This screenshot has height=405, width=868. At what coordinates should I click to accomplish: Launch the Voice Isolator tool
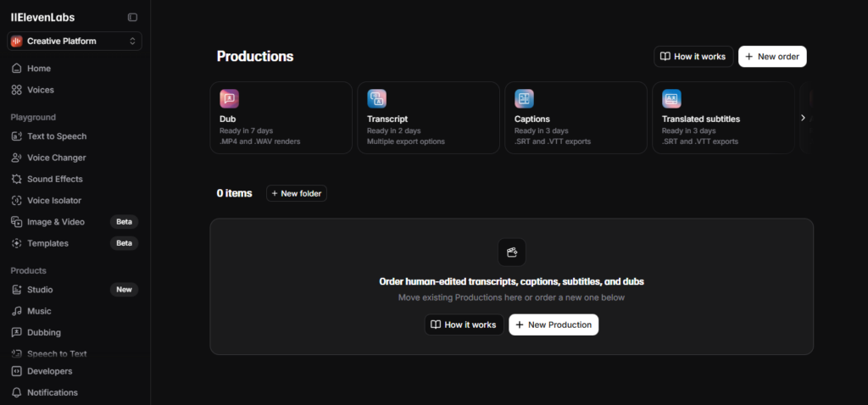point(54,201)
